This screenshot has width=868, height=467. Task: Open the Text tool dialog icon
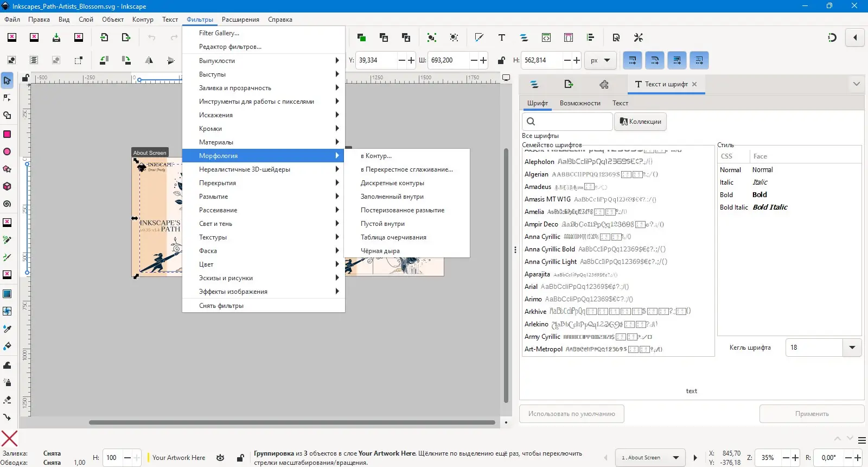pos(502,37)
